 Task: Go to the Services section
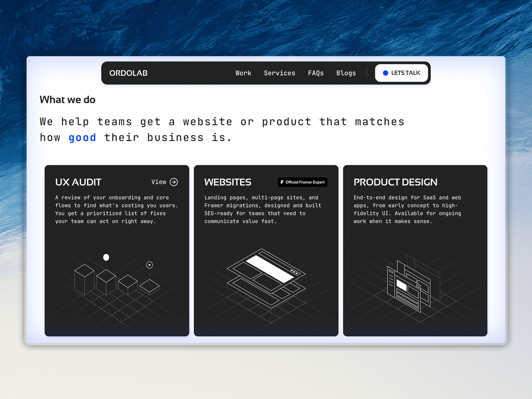tap(280, 73)
